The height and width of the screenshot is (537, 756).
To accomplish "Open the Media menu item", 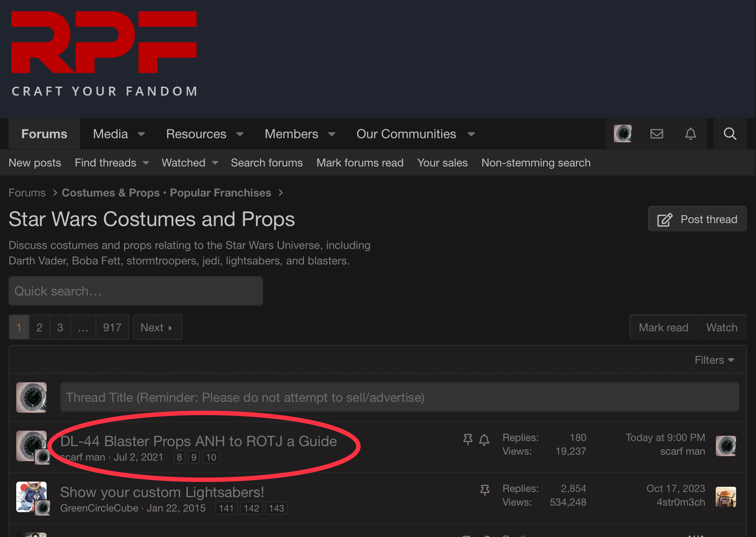I will [x=110, y=134].
